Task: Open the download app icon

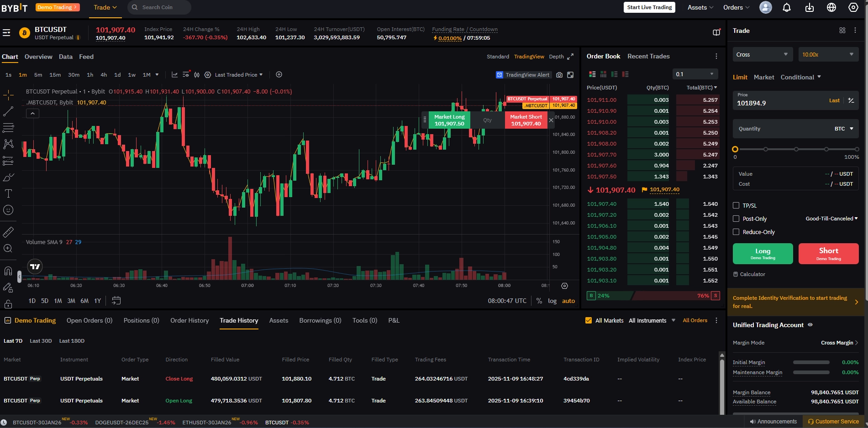Action: pos(810,7)
